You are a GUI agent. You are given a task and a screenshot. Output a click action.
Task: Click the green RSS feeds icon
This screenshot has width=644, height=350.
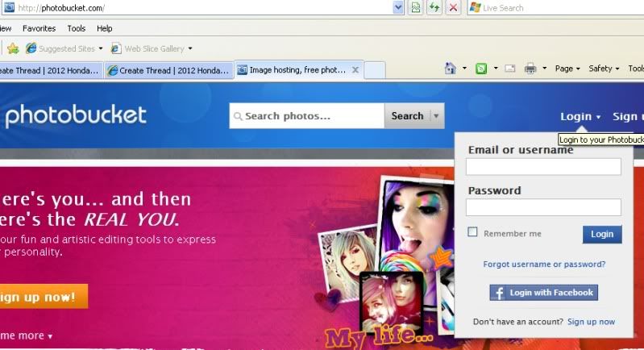click(x=481, y=69)
